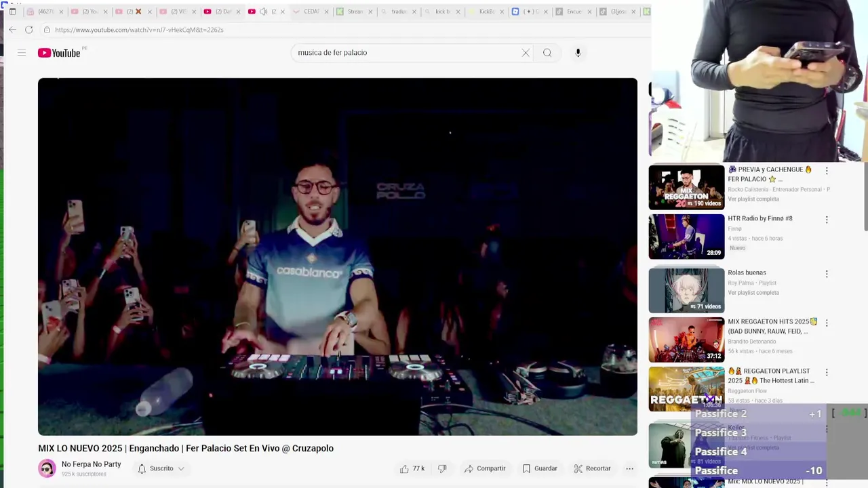The image size is (868, 488).
Task: Open Ver playlist completa under PREVIA y CACHENGUE
Action: pyautogui.click(x=753, y=199)
